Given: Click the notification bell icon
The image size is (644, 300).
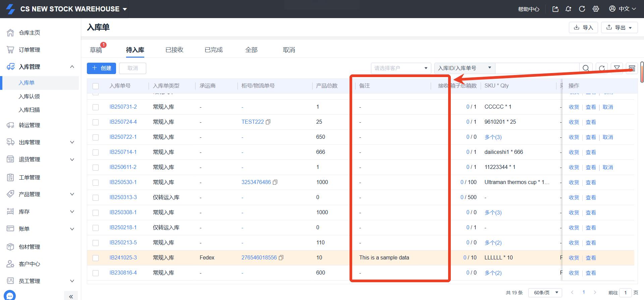Looking at the screenshot, I should (x=568, y=9).
